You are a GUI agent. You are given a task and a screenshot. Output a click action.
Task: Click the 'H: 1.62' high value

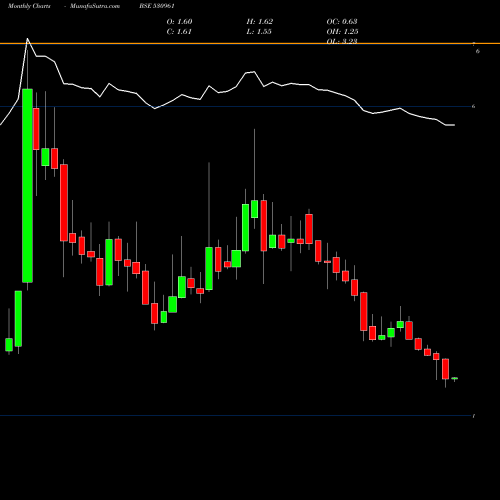pyautogui.click(x=260, y=22)
